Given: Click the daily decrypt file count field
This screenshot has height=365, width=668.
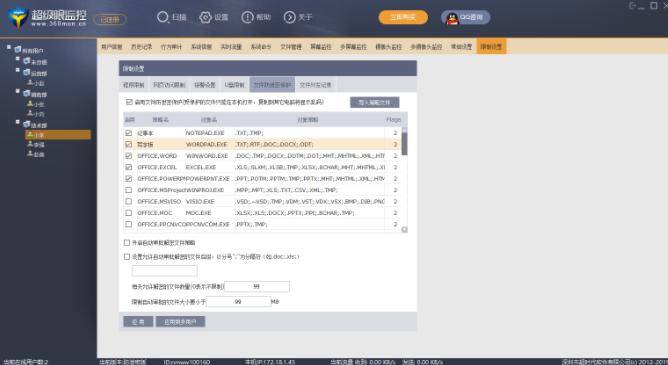Looking at the screenshot, I should (256, 287).
